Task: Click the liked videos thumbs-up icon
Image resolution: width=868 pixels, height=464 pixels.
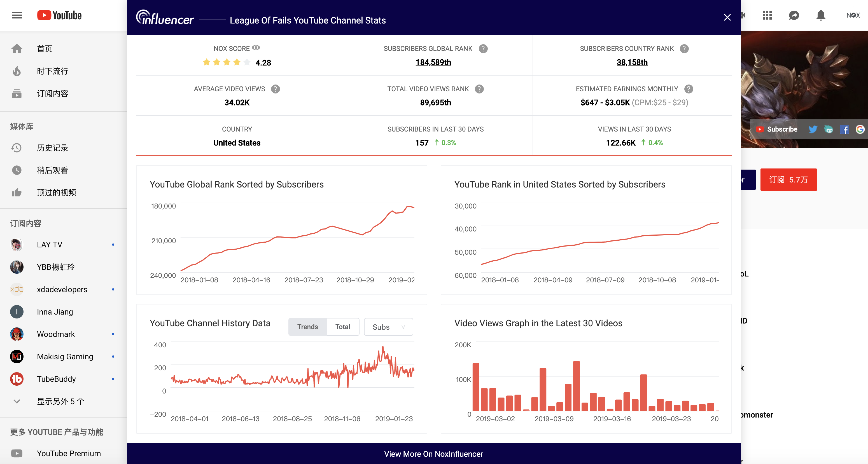Action: 17,192
